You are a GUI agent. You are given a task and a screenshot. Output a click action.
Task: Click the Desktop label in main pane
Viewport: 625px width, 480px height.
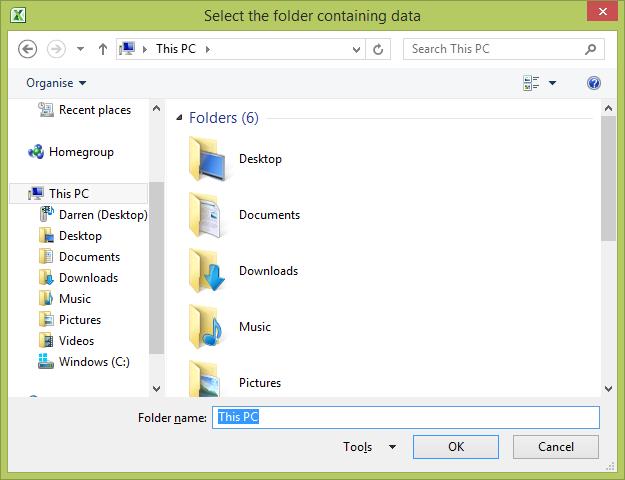[260, 159]
